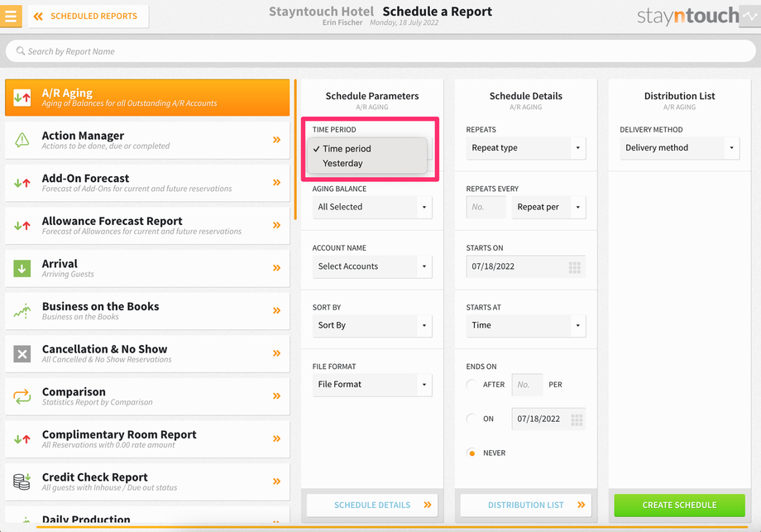The height and width of the screenshot is (532, 761).
Task: Select the Daily Production report
Action: 147,515
